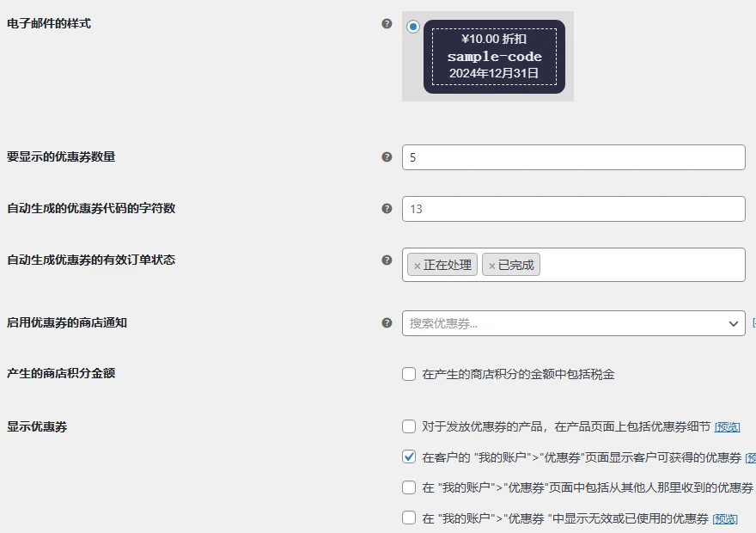Viewport: 756px width, 533px height.
Task: Enable displaying invalid or used coupons
Action: tap(409, 518)
